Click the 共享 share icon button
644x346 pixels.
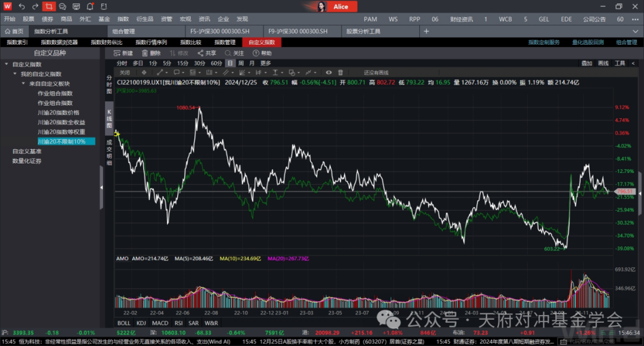coord(207,53)
